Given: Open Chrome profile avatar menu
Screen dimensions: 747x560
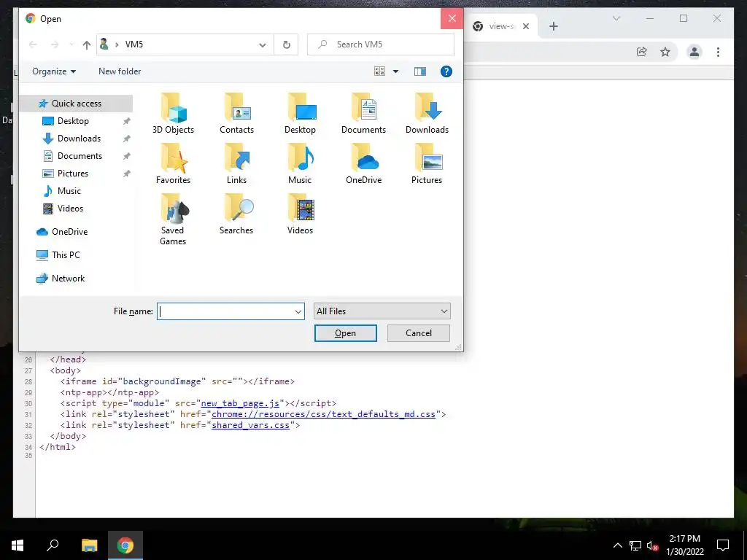Looking at the screenshot, I should coord(694,52).
